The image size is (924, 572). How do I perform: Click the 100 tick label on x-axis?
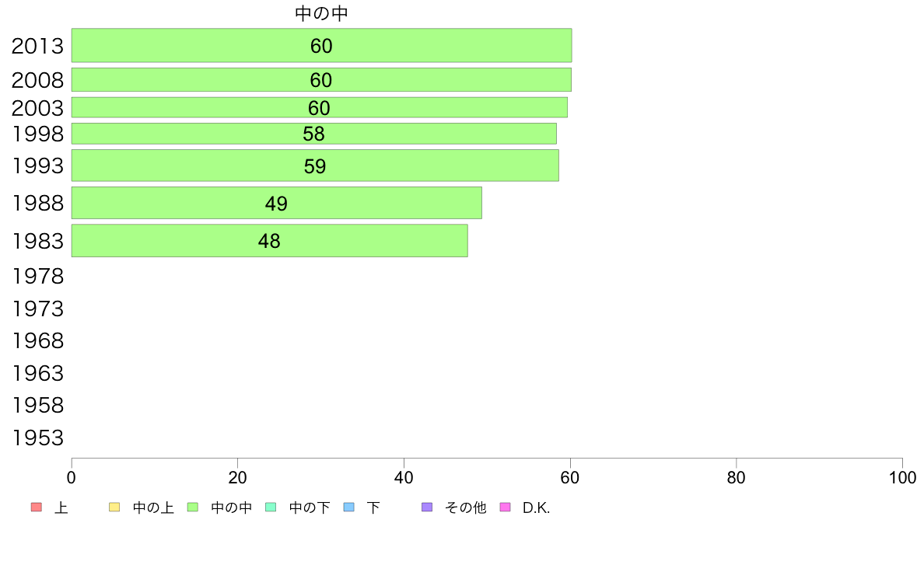pyautogui.click(x=902, y=478)
